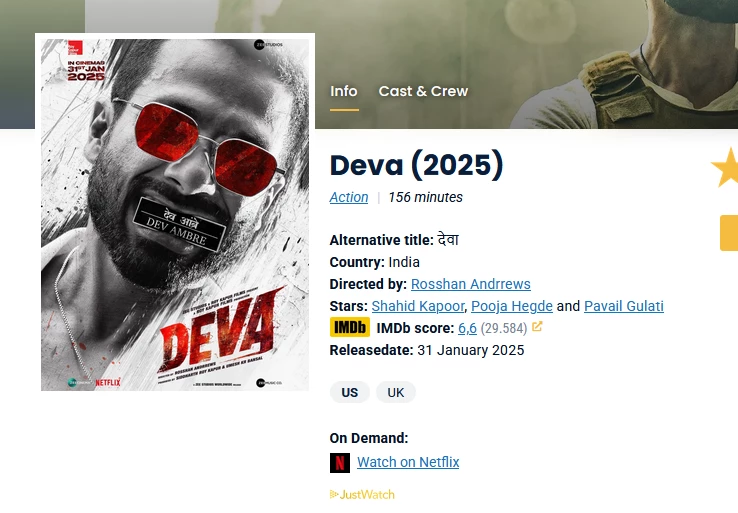Open the external link icon beside IMDb votes

point(537,326)
